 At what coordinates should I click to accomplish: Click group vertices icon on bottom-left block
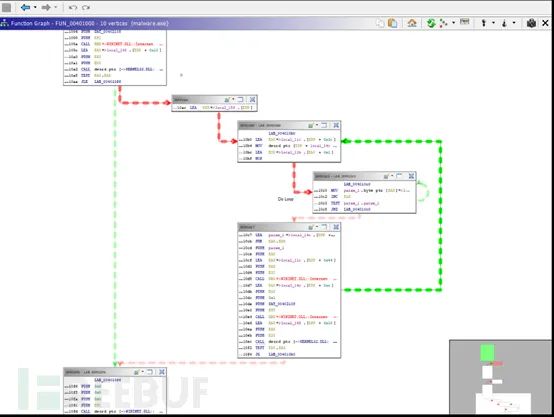(x=162, y=372)
